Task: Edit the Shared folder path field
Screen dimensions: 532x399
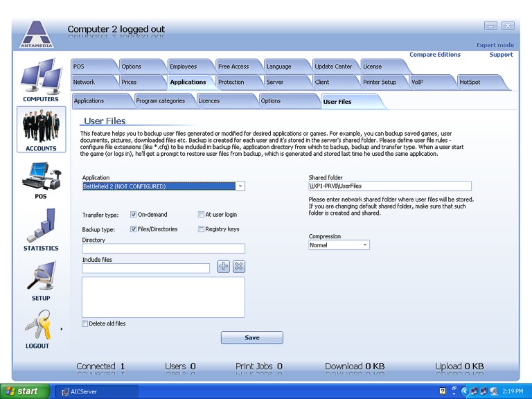Action: (x=390, y=186)
